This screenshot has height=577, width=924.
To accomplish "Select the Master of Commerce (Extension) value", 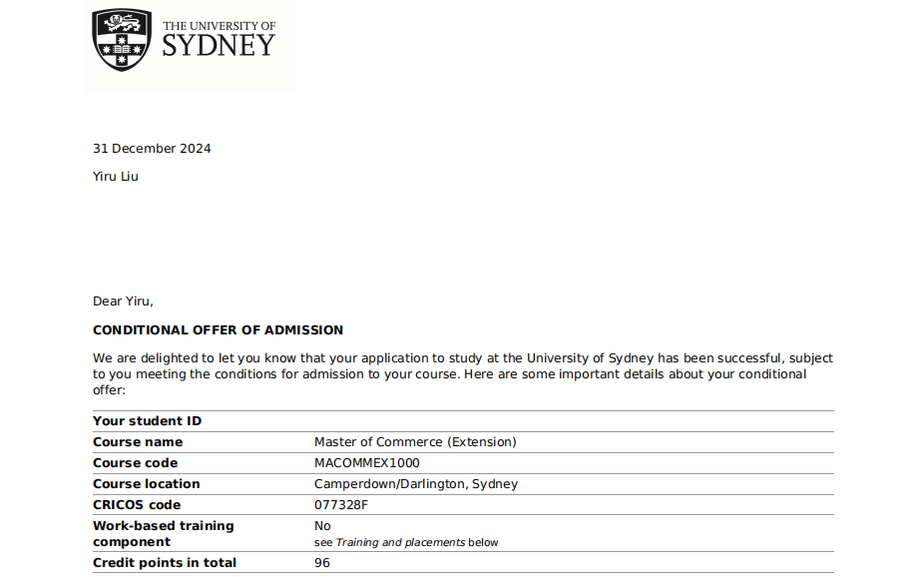I will (x=415, y=442).
